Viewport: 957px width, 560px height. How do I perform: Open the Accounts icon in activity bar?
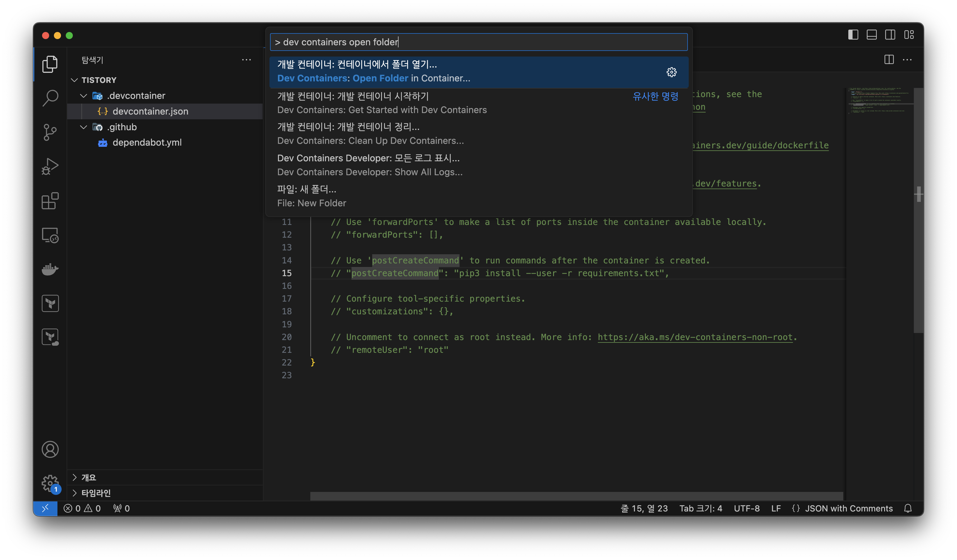pos(50,449)
